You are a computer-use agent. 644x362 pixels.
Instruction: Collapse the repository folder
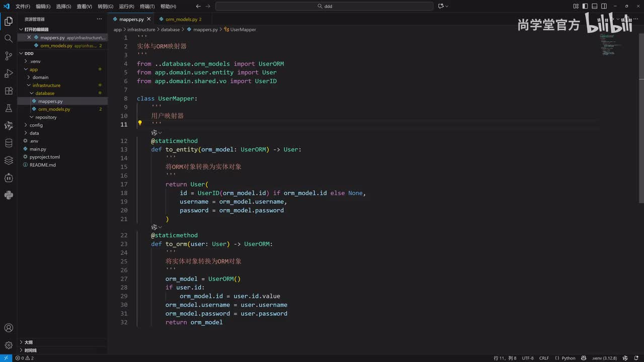coord(62,117)
